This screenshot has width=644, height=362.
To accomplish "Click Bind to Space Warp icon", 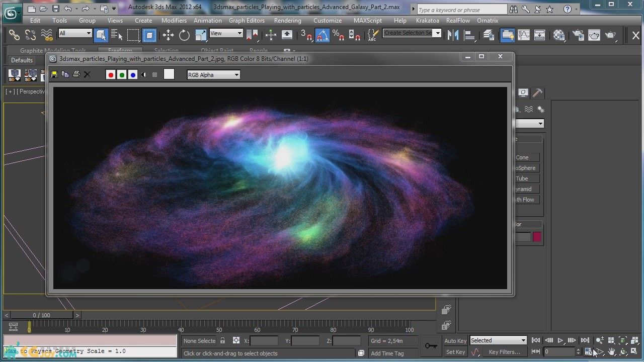I will [x=47, y=35].
